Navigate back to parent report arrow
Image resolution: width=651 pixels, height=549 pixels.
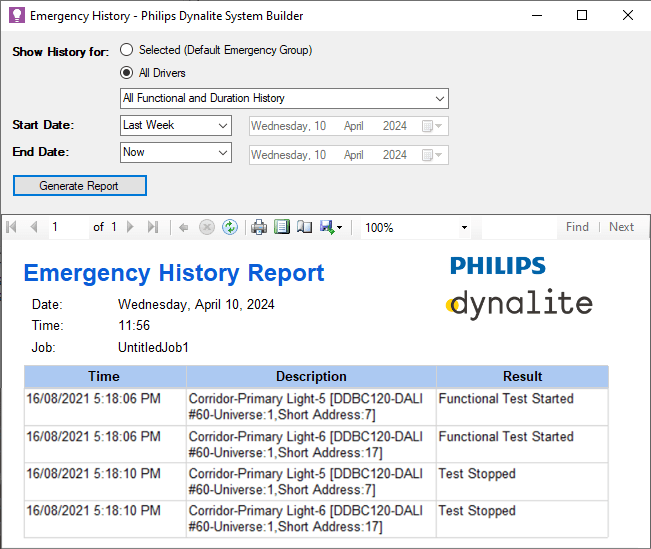point(184,227)
